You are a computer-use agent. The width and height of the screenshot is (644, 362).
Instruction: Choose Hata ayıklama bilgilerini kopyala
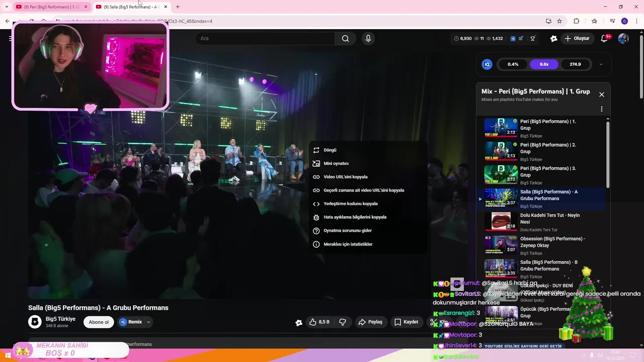(368, 217)
